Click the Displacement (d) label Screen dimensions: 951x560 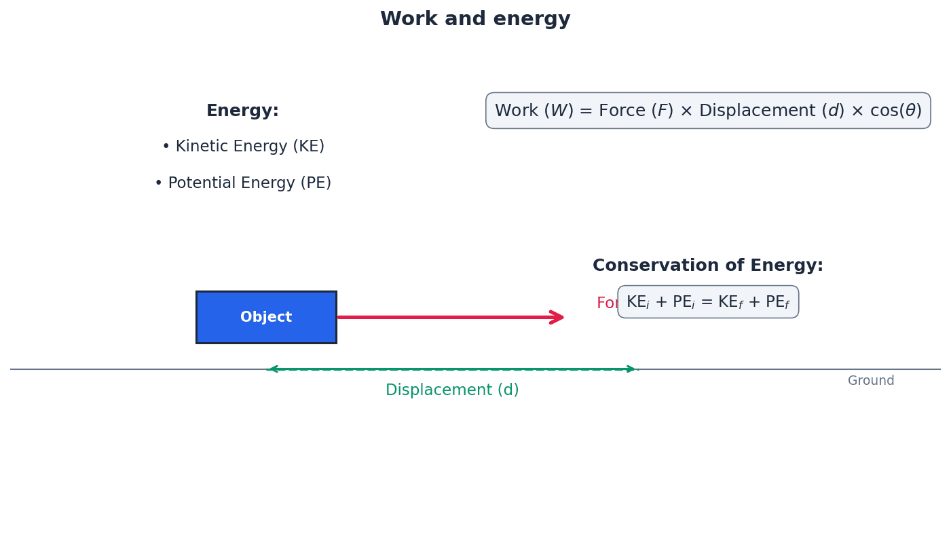click(x=452, y=390)
